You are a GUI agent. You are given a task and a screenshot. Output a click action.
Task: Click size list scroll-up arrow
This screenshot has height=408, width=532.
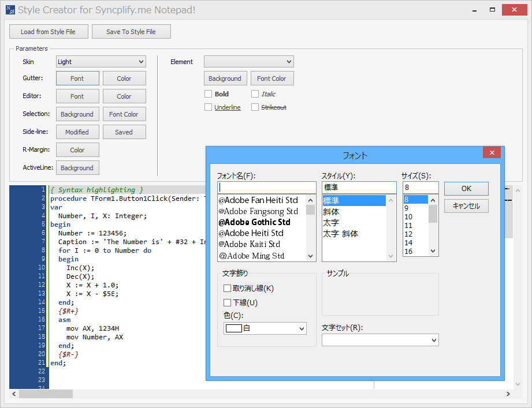(433, 200)
